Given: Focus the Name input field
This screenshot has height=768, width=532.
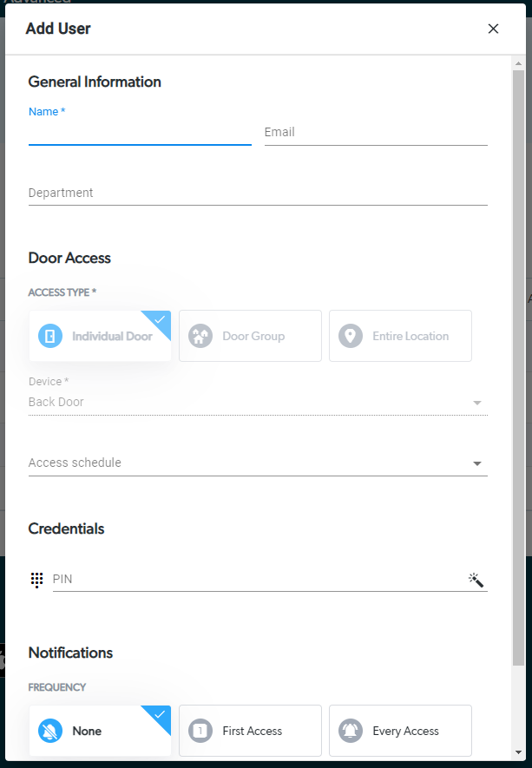Looking at the screenshot, I should point(140,132).
